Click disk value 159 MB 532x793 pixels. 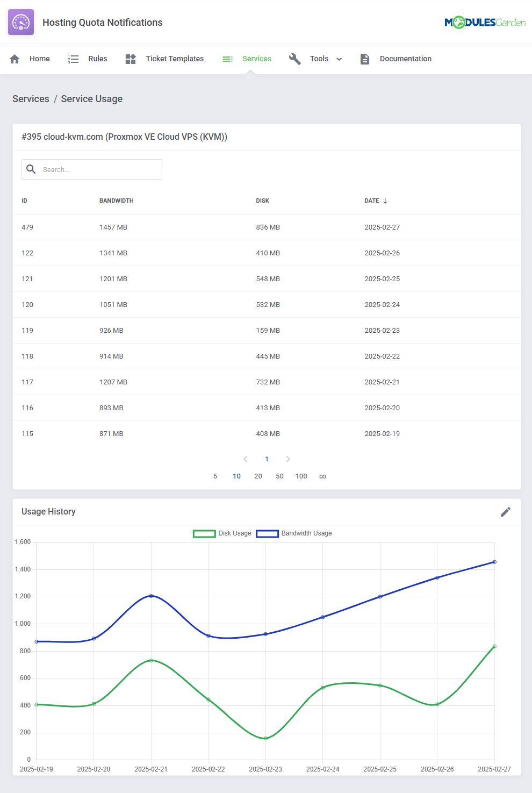(268, 331)
